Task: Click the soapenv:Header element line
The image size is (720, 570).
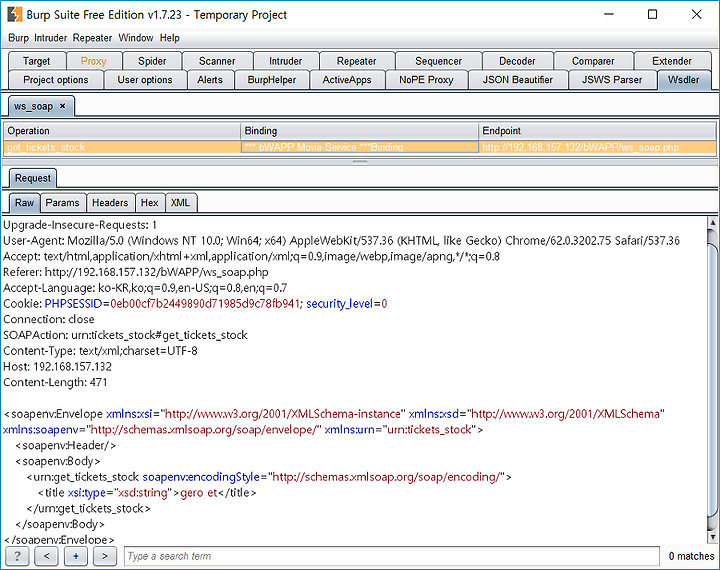Action: pyautogui.click(x=65, y=446)
